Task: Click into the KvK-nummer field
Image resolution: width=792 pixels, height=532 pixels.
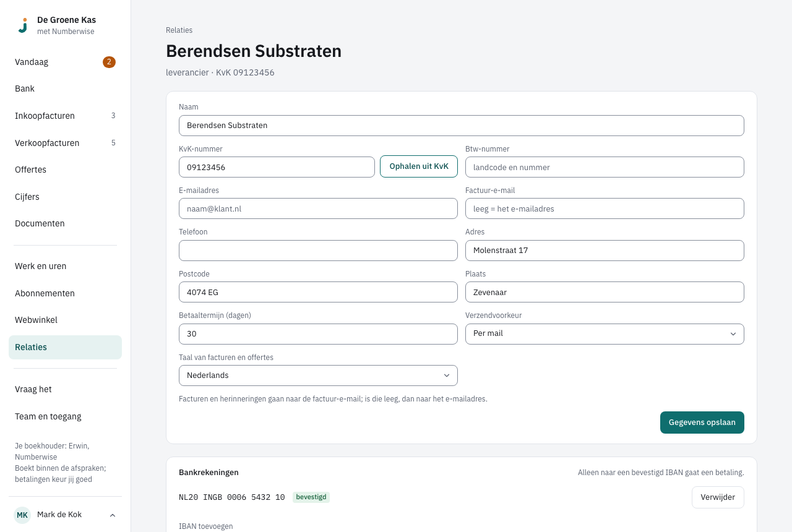Action: pos(277,167)
